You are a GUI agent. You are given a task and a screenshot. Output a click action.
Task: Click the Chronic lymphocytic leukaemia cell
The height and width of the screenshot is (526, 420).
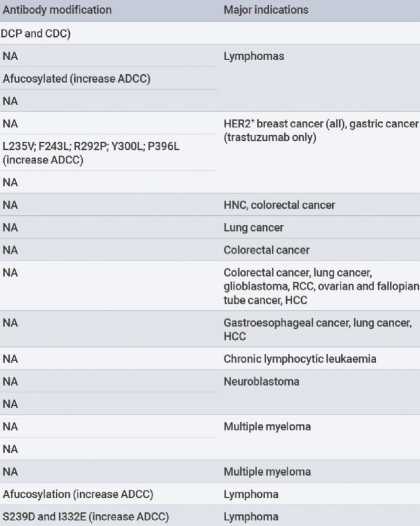coord(300,359)
